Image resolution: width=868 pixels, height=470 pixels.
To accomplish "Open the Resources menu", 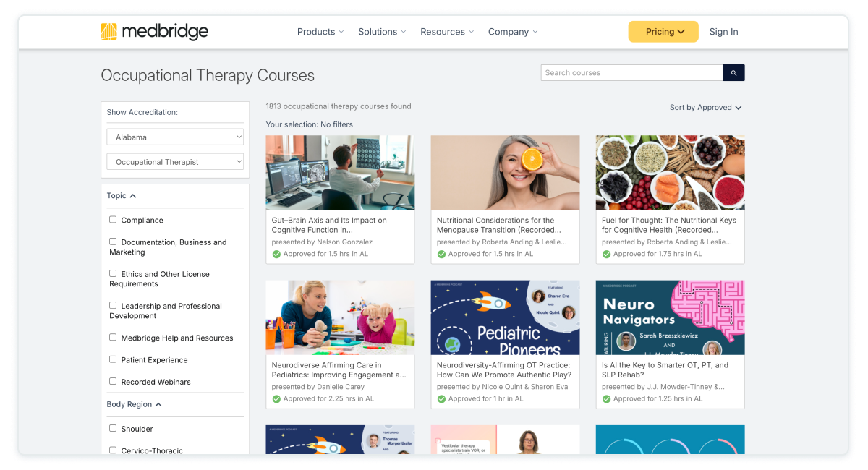I will 447,32.
